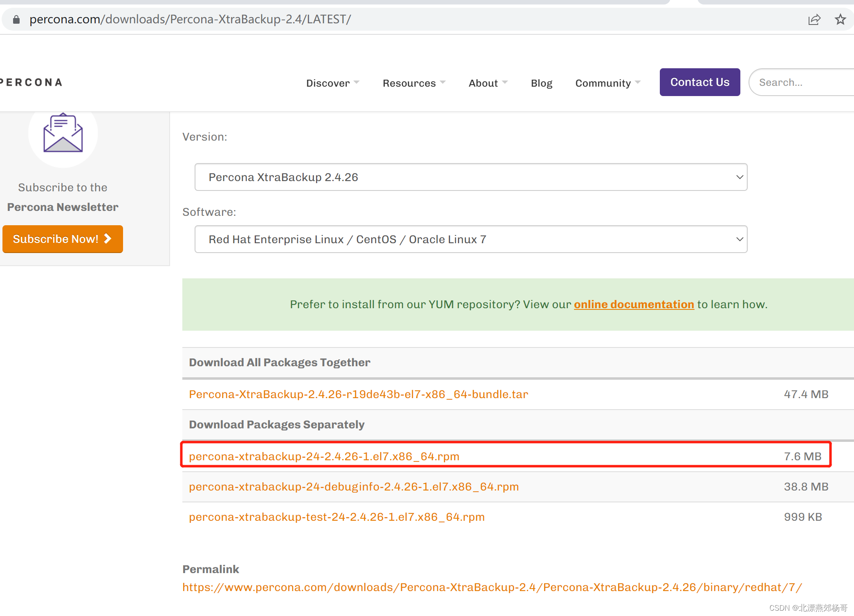Click the Percona logo
This screenshot has width=854, height=616.
pyautogui.click(x=31, y=83)
